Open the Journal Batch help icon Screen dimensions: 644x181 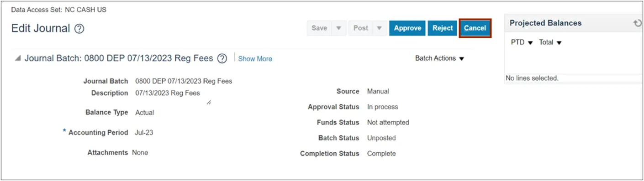[x=222, y=58]
